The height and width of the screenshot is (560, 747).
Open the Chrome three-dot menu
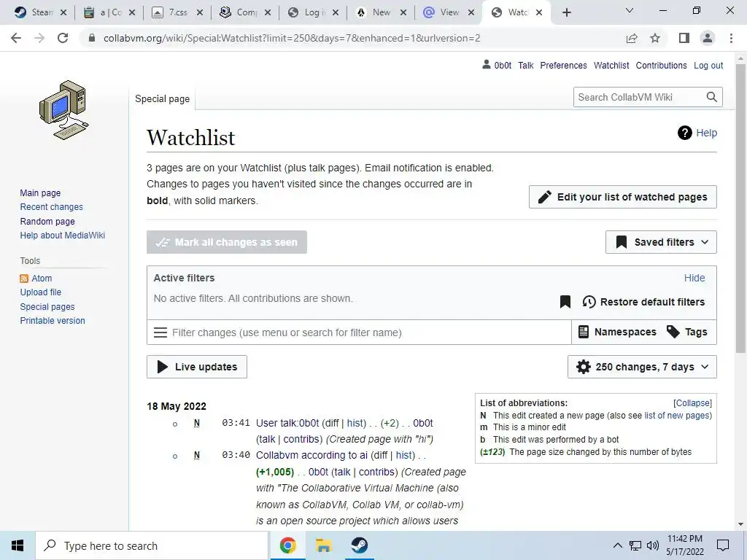point(731,38)
